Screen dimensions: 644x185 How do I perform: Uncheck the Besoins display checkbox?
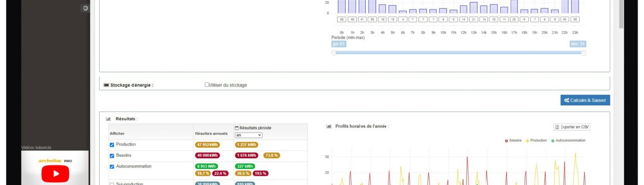(x=112, y=156)
